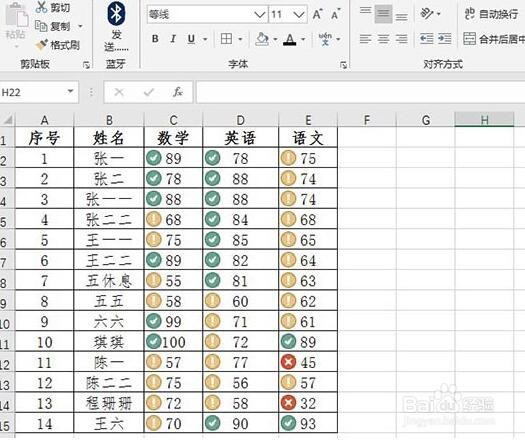The width and height of the screenshot is (525, 440).
Task: Click the 数学 header cell
Action: click(173, 138)
